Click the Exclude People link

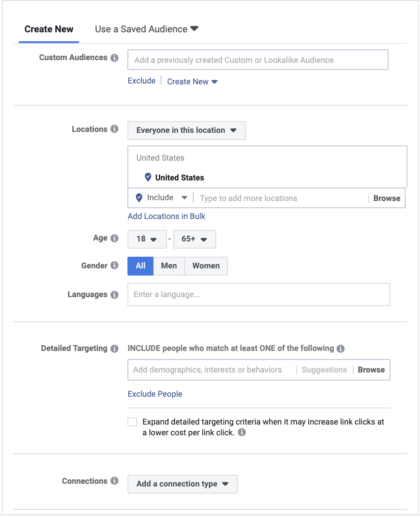[x=155, y=394]
